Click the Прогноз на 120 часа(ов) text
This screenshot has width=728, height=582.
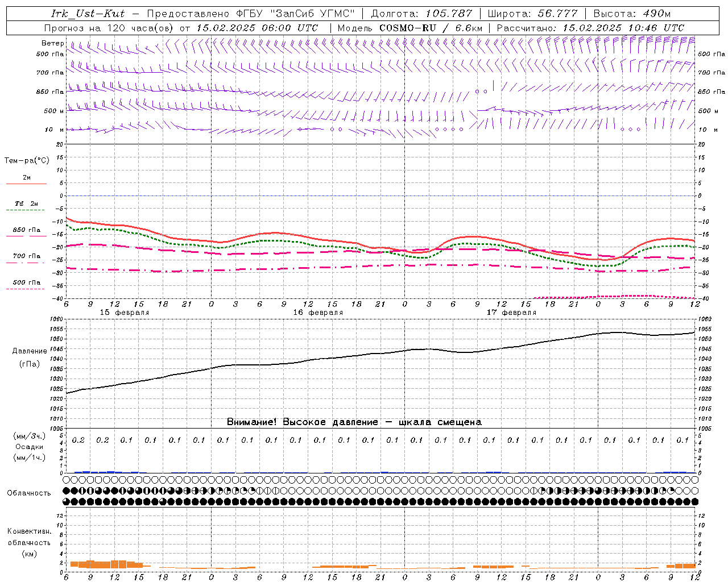(x=110, y=28)
